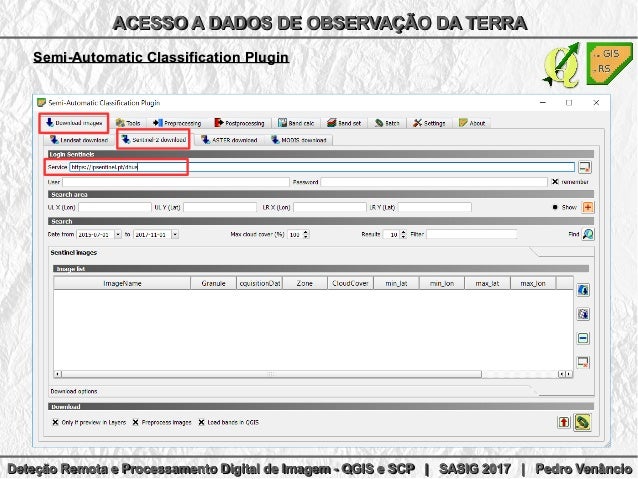Image resolution: width=638 pixels, height=479 pixels.
Task: Open the date 'to' dropdown
Action: tap(175, 234)
